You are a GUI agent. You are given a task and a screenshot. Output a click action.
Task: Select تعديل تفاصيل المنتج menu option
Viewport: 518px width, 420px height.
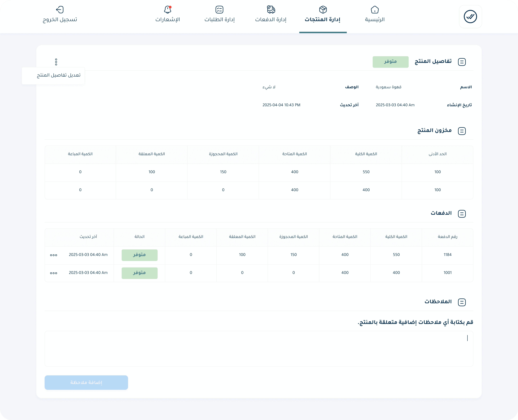click(x=59, y=75)
